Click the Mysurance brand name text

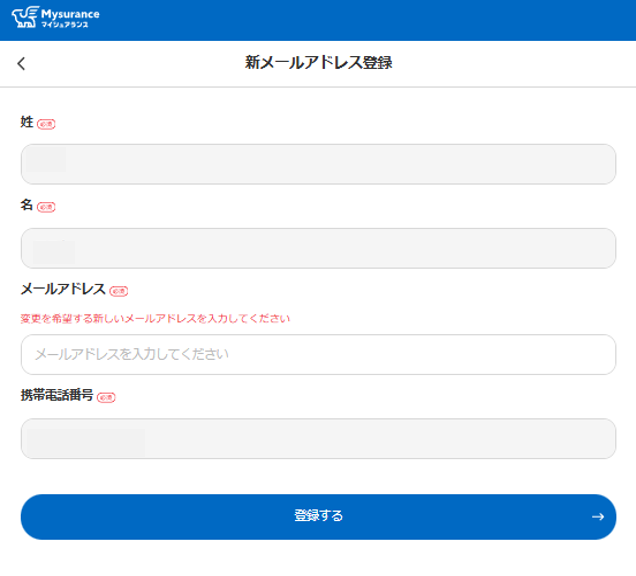tap(70, 14)
